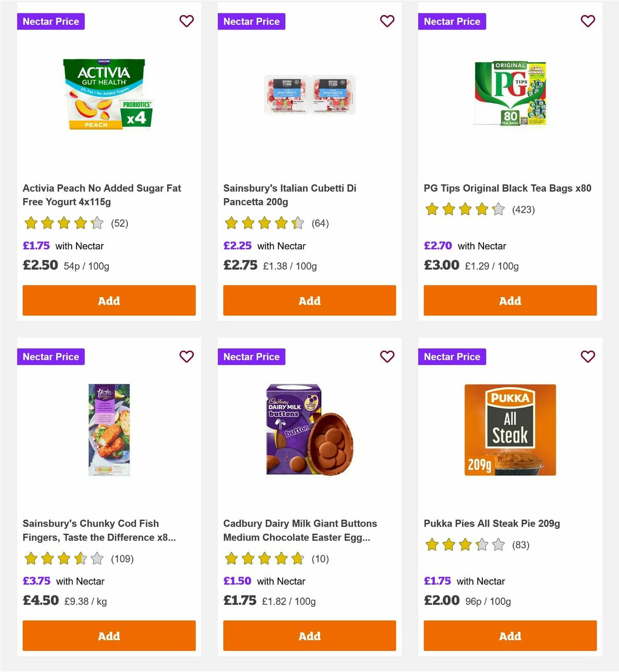Add the Cadbury Easter Egg to the trolley
This screenshot has width=619, height=672.
[x=309, y=636]
